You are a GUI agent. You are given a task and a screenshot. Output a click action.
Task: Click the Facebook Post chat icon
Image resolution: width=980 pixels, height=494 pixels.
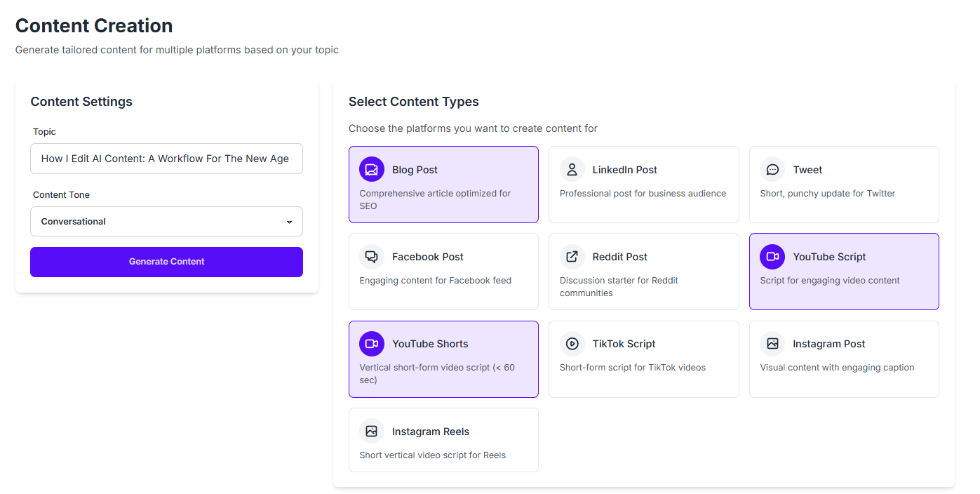(372, 257)
